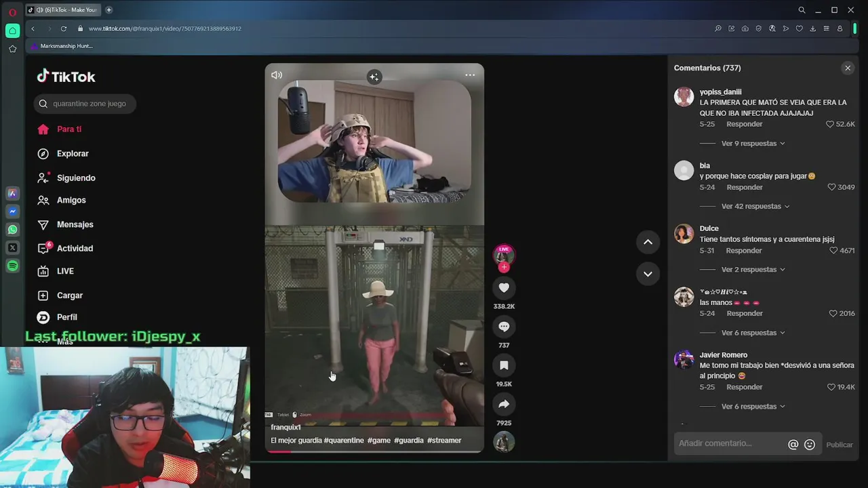
Task: Open Mensajes inbox
Action: (x=65, y=224)
